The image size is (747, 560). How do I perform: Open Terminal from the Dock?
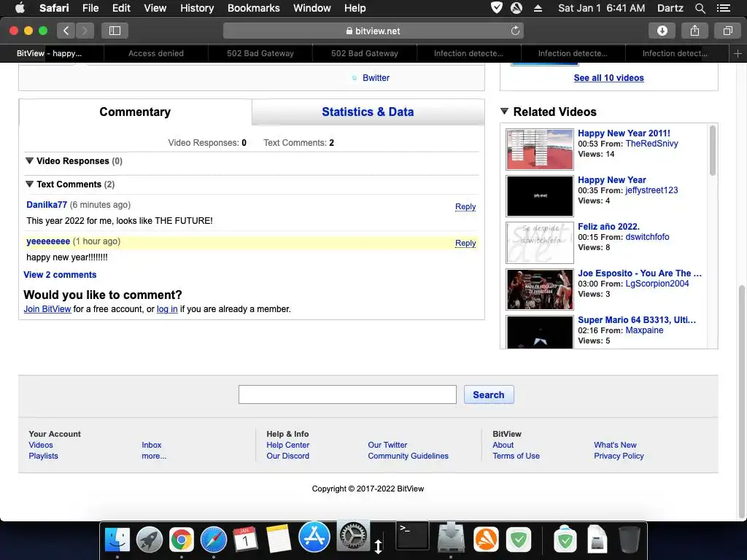click(412, 536)
